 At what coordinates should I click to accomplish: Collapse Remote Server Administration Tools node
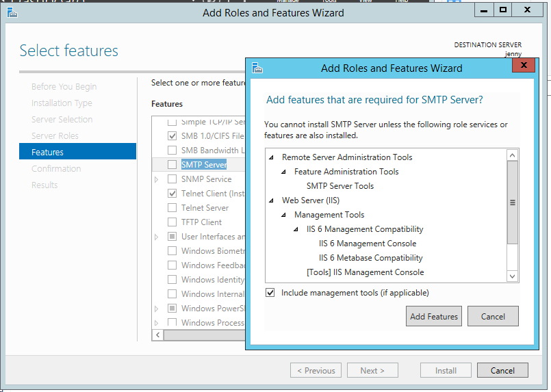click(x=271, y=157)
